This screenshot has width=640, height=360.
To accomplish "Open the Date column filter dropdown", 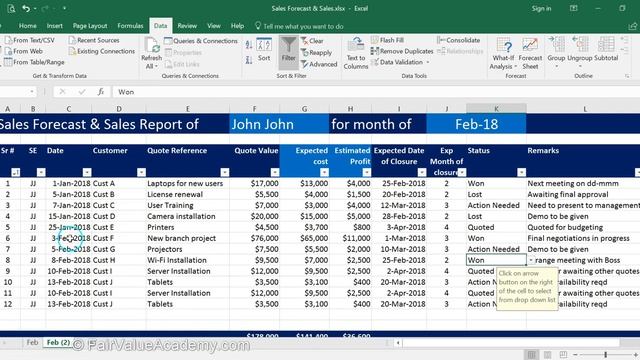I will tap(87, 172).
